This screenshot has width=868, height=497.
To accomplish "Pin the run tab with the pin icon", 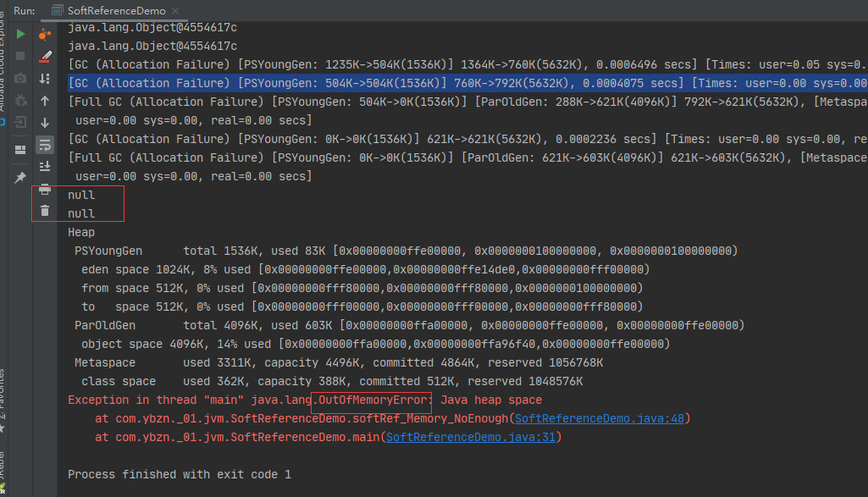I will point(20,177).
